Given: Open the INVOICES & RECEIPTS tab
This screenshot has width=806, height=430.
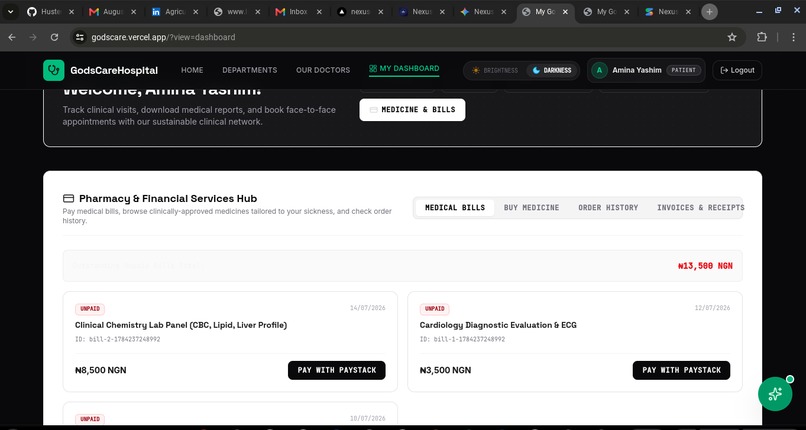Looking at the screenshot, I should (x=700, y=208).
